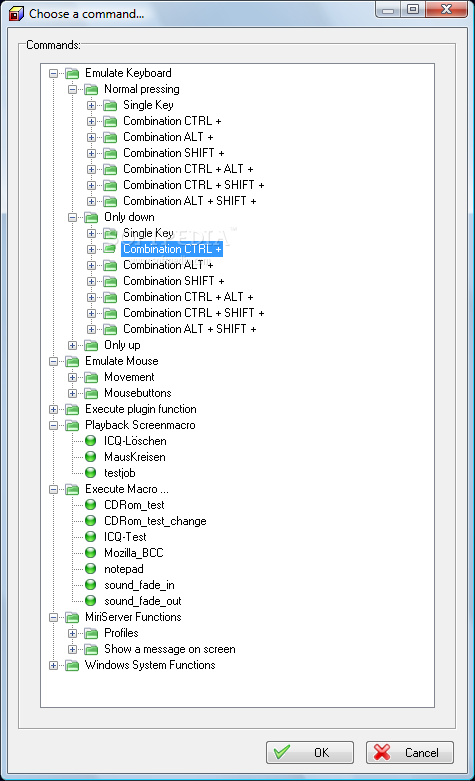Select the Execute Macro ... label

pos(126,489)
